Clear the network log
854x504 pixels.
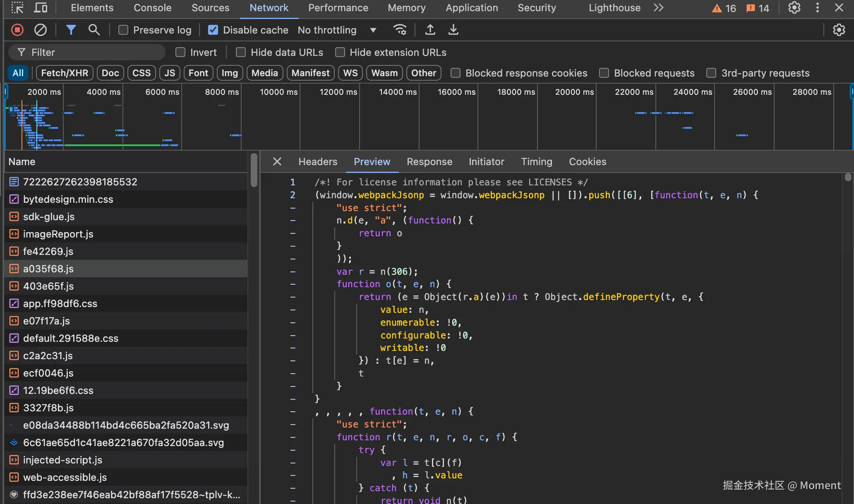40,30
